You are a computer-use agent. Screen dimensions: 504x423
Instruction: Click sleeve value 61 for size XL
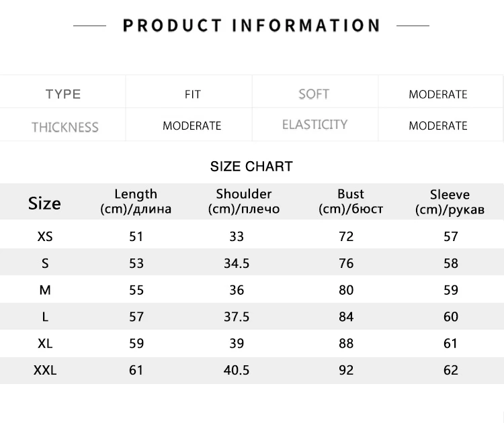[450, 343]
